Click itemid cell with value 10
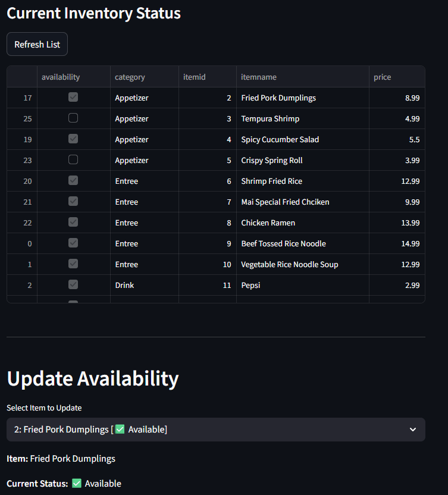The height and width of the screenshot is (495, 448). coord(208,265)
